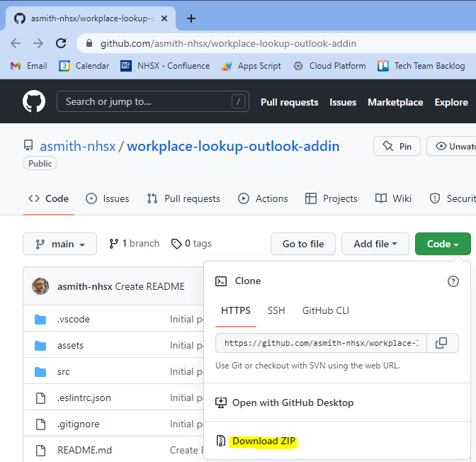View the 0 tags link

[191, 244]
